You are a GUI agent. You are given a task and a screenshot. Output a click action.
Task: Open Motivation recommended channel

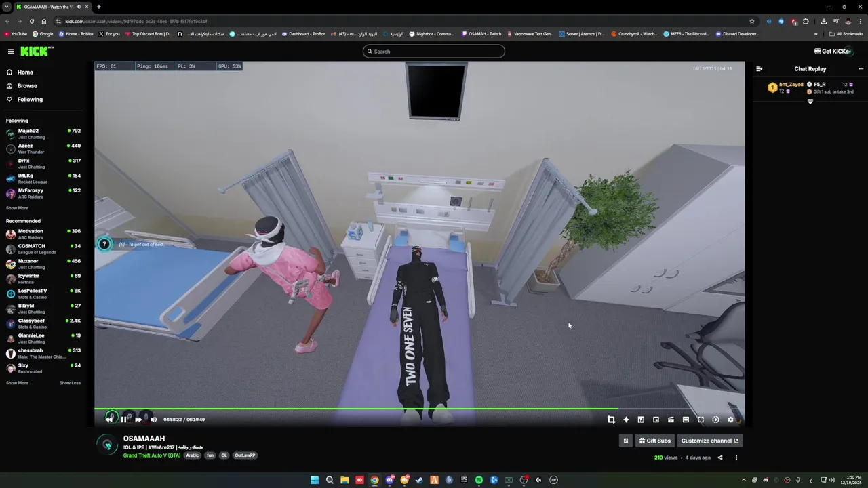tap(43, 234)
